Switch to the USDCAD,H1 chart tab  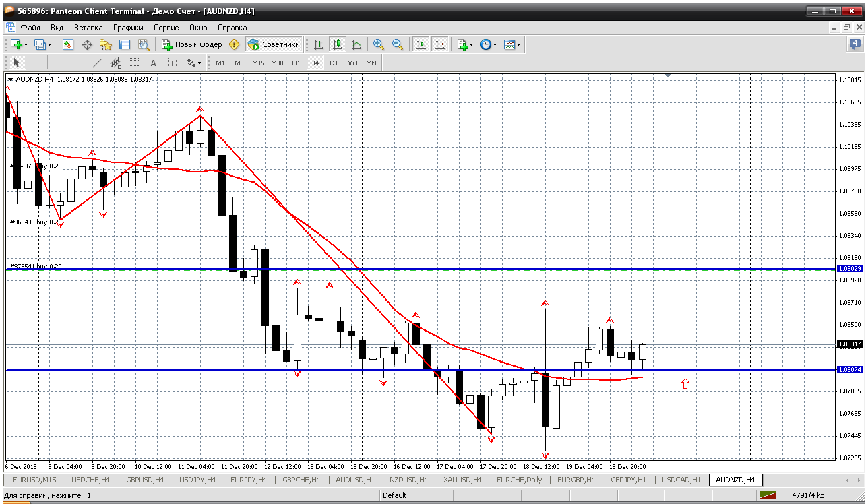681,480
